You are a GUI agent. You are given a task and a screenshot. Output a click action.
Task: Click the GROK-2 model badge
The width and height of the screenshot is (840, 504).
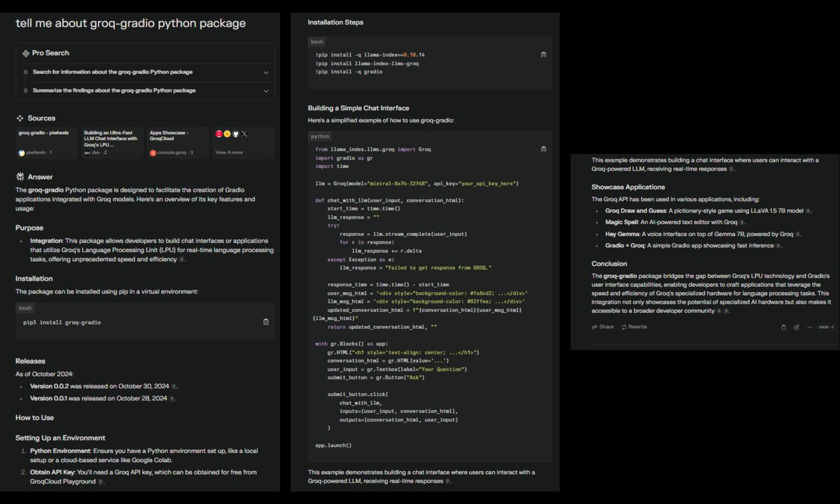tap(826, 327)
